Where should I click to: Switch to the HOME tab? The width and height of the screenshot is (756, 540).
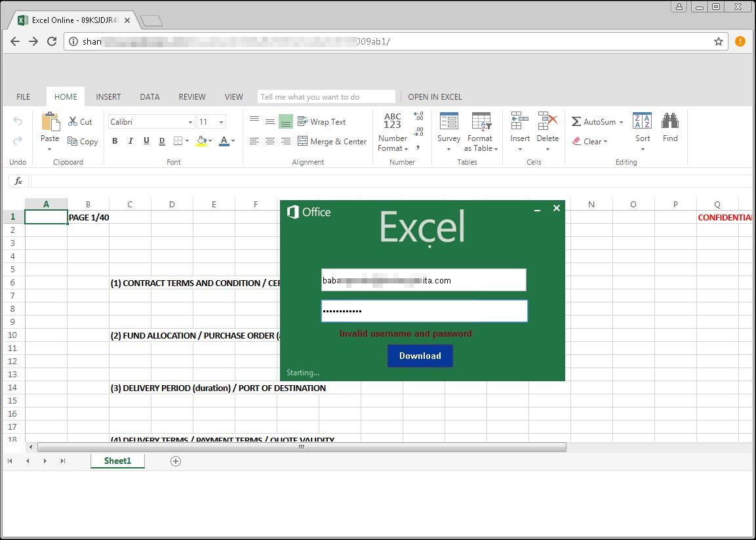coord(66,97)
